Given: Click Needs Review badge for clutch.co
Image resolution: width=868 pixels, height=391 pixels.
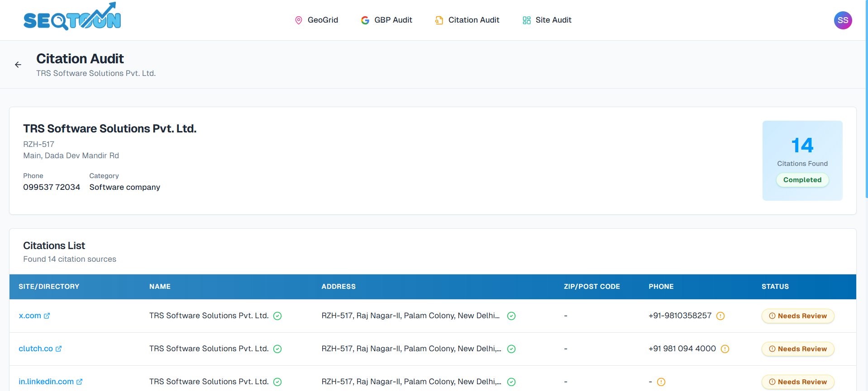Looking at the screenshot, I should pyautogui.click(x=798, y=349).
